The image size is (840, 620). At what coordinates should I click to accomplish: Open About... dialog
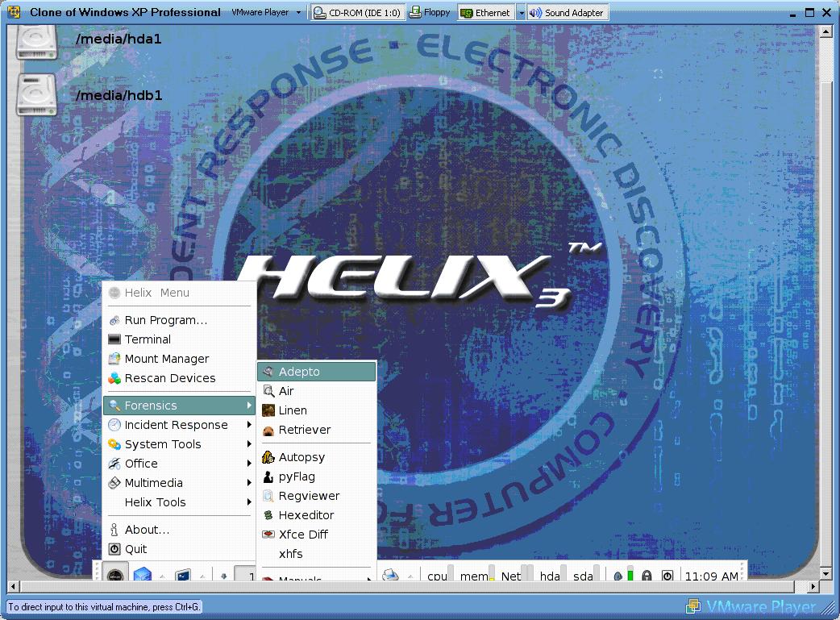[x=179, y=530]
